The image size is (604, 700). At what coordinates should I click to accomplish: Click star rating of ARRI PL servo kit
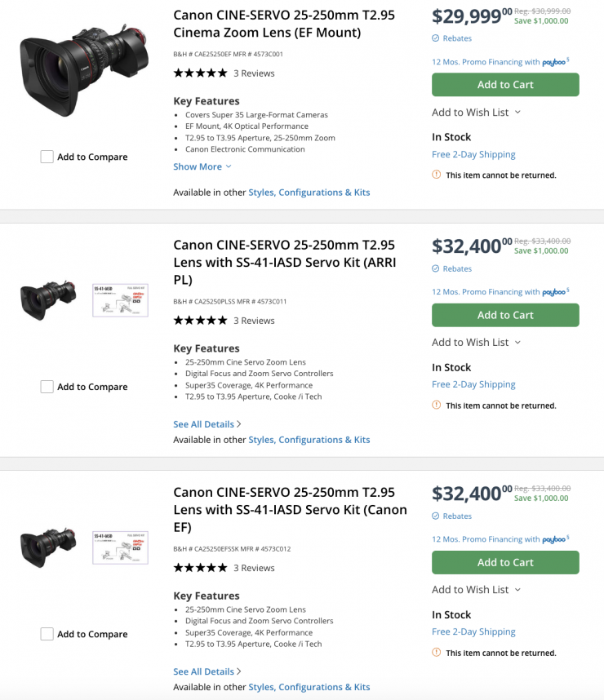200,321
